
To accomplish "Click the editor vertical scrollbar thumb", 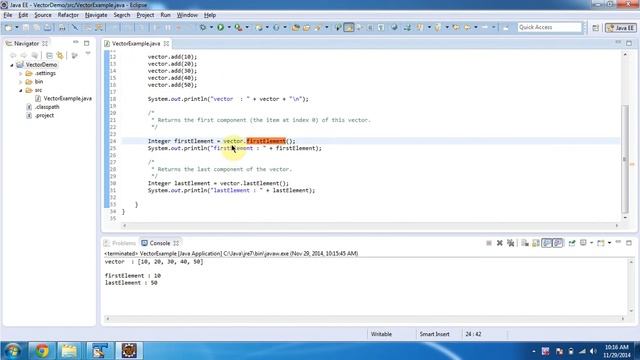I will pyautogui.click(x=624, y=158).
